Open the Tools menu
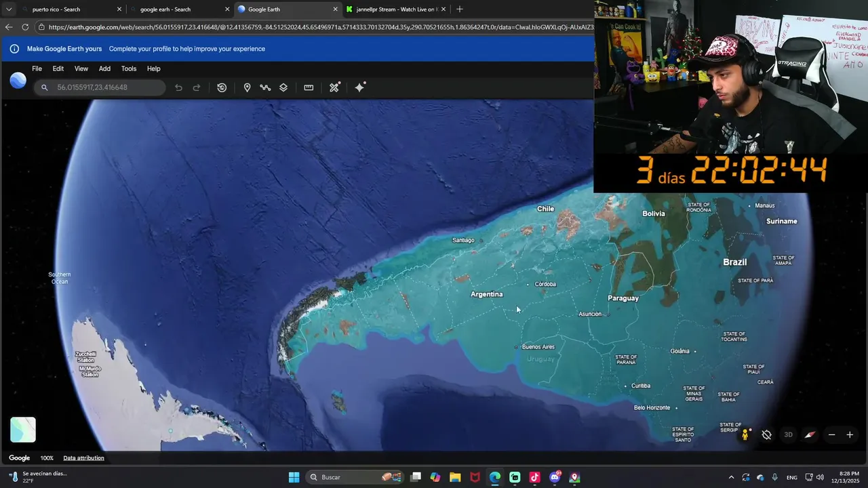 click(129, 68)
